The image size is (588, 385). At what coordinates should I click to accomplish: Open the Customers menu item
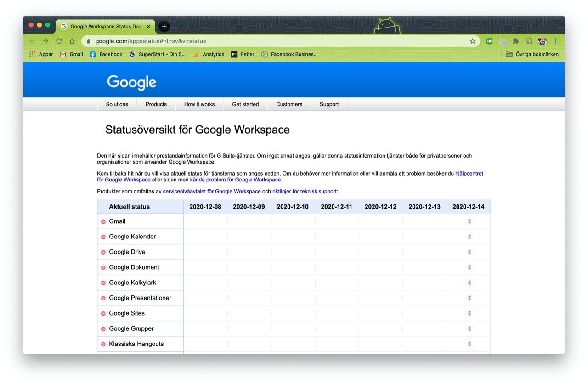point(289,104)
